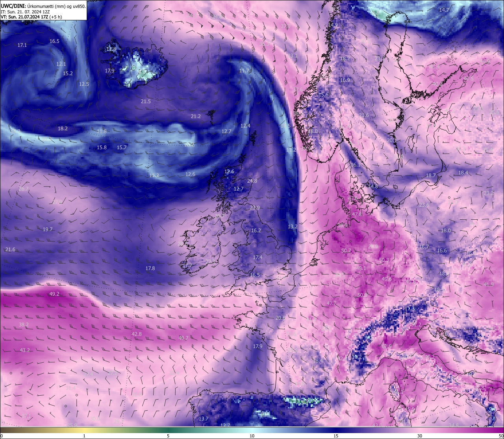This screenshot has width=504, height=439.
Task: Click the 50.3 value label
Action: pyautogui.click(x=384, y=260)
